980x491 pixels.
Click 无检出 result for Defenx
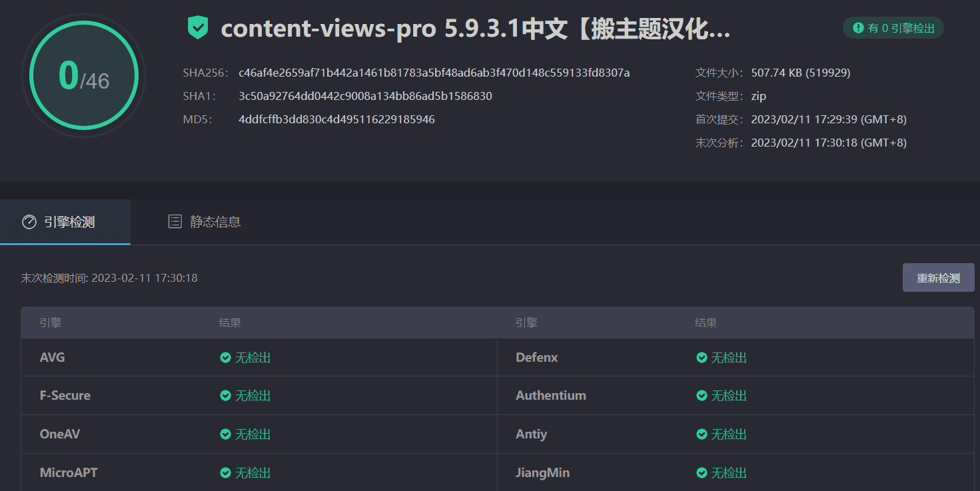point(729,358)
